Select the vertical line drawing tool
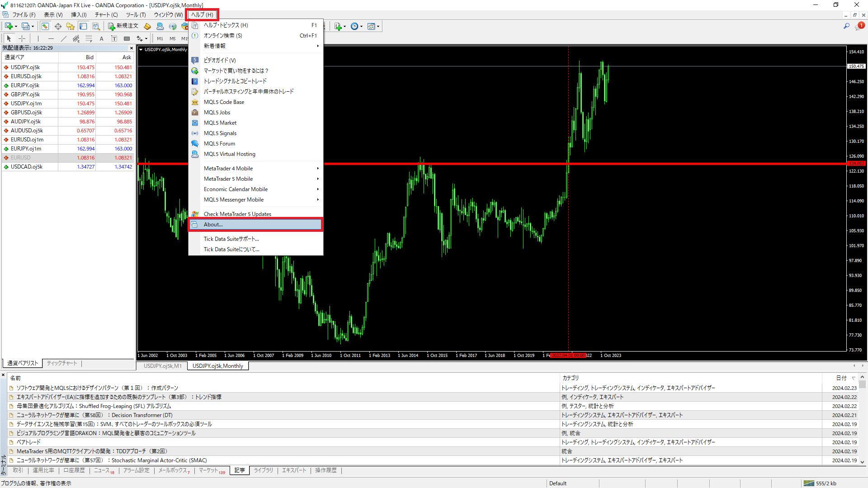Viewport: 868px width, 488px height. (38, 38)
